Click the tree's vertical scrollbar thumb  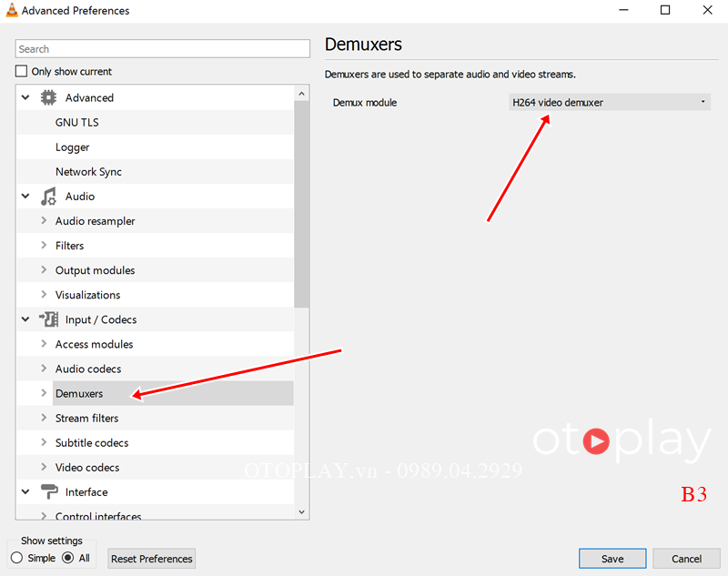coord(302,204)
